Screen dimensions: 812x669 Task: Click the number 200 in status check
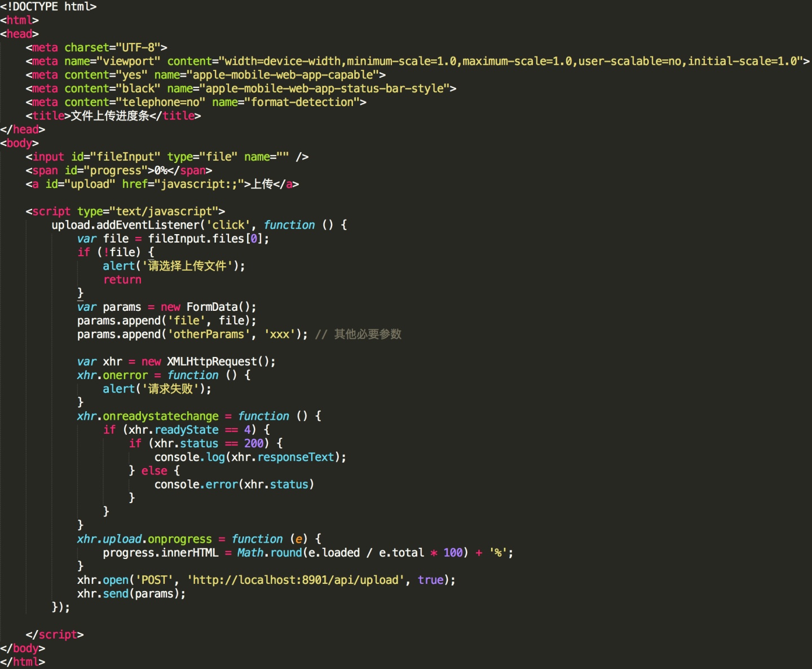254,443
